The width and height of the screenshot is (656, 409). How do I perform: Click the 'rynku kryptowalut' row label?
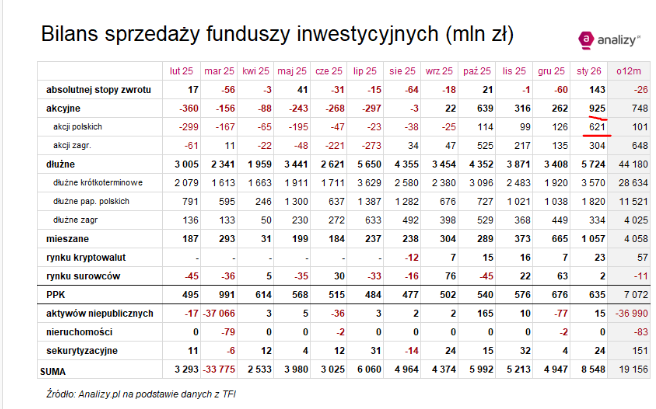click(x=86, y=258)
